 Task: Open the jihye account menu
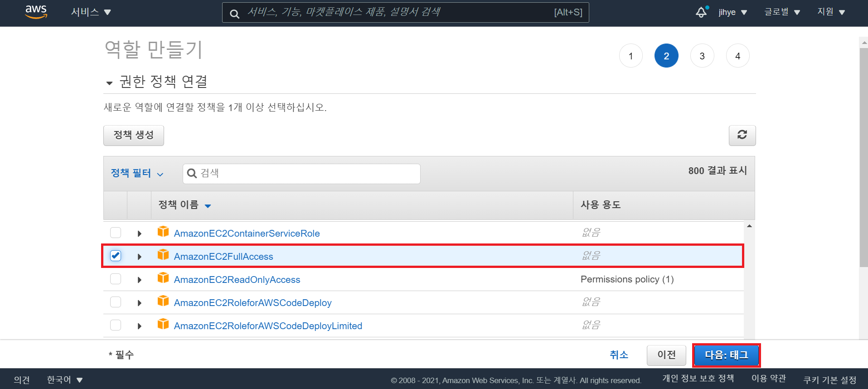coord(732,12)
